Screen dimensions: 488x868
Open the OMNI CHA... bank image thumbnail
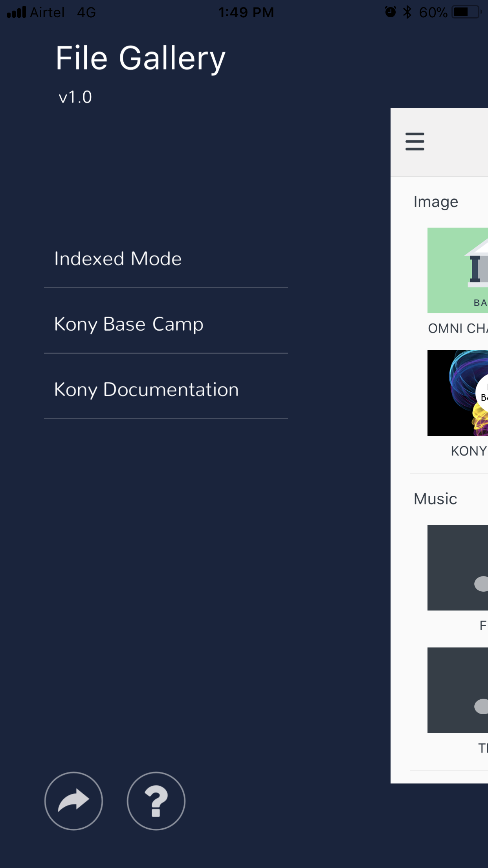(x=458, y=270)
